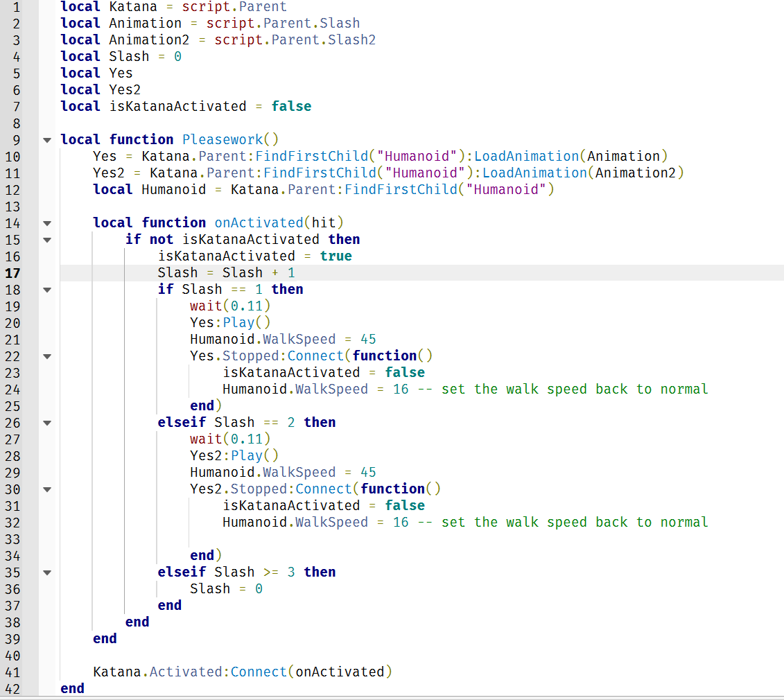
Task: Select line number 17 in the gutter
Action: click(x=12, y=273)
